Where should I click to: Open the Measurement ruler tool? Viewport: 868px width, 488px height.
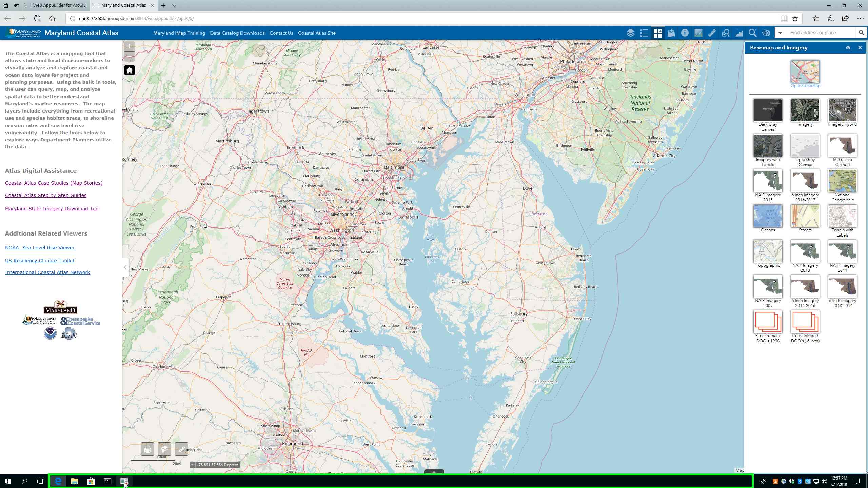712,33
